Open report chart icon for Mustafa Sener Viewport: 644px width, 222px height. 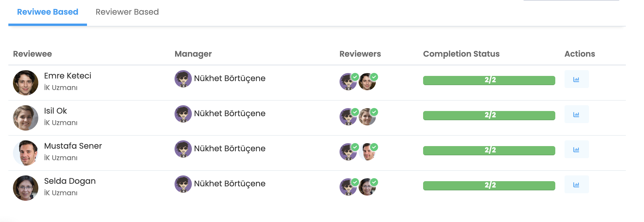[x=576, y=150]
